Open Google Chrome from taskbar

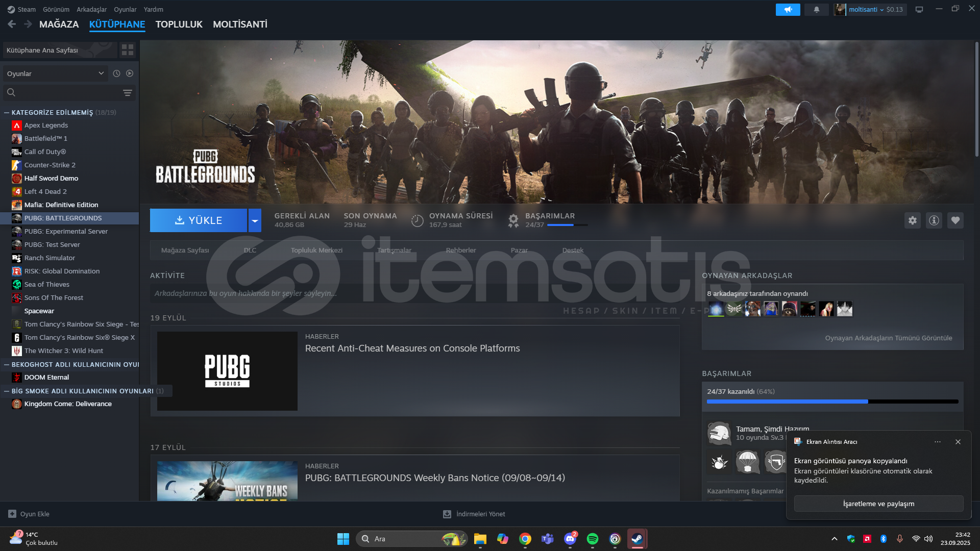click(525, 539)
